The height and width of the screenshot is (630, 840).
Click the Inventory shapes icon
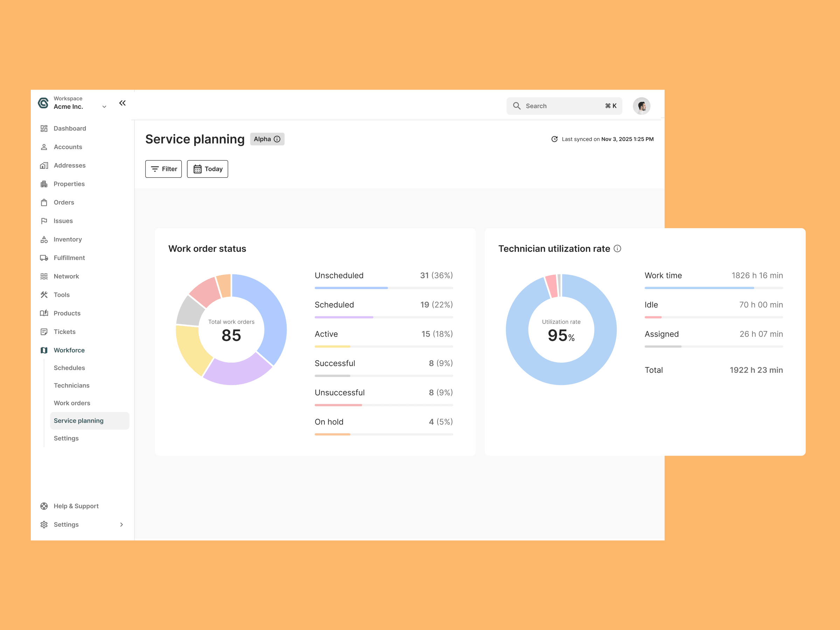[44, 239]
